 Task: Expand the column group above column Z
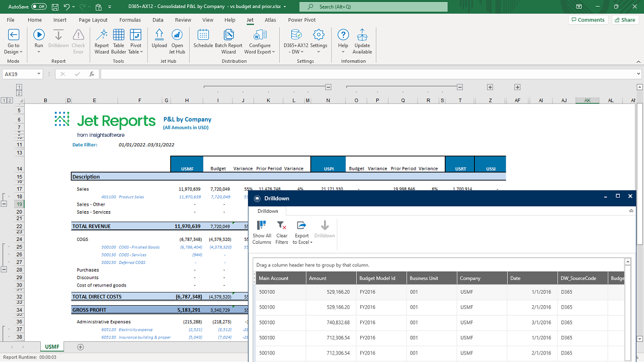490,87
